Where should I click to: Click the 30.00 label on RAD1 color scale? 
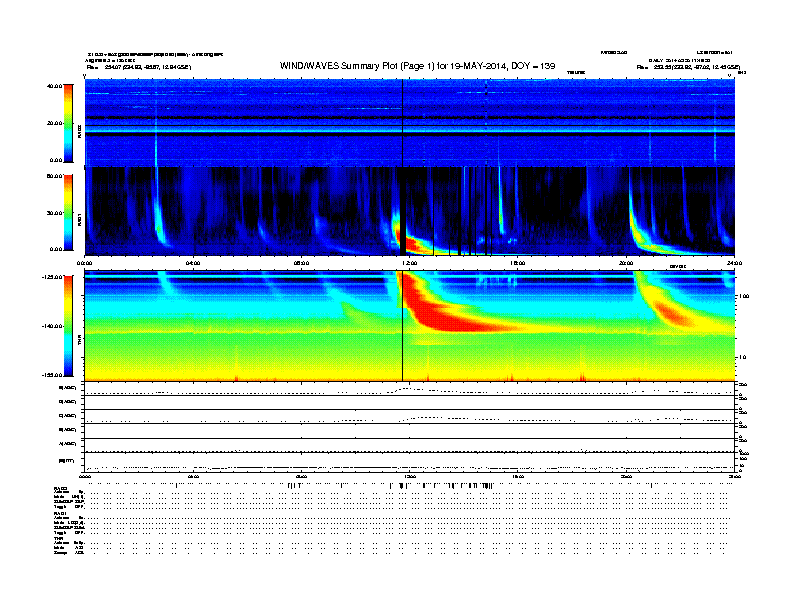pyautogui.click(x=55, y=213)
